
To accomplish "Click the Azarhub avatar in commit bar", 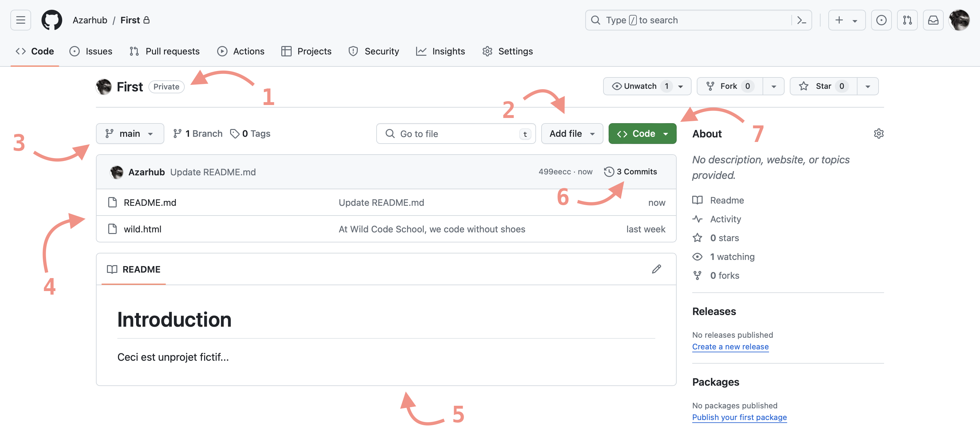I will pyautogui.click(x=116, y=172).
